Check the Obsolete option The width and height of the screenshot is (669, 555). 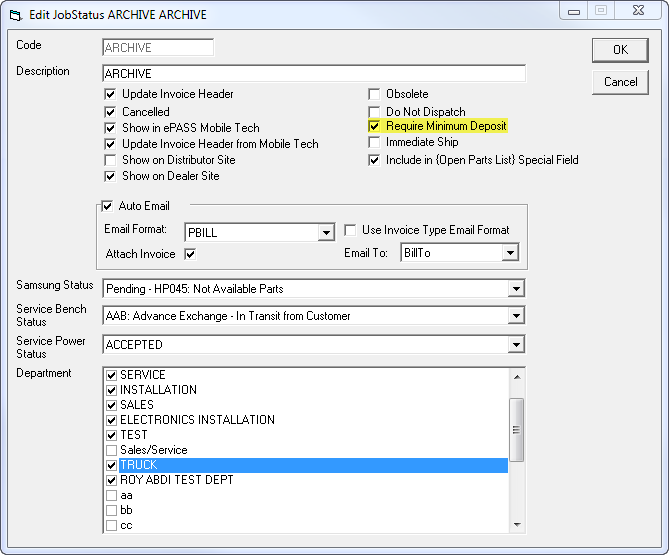[374, 94]
